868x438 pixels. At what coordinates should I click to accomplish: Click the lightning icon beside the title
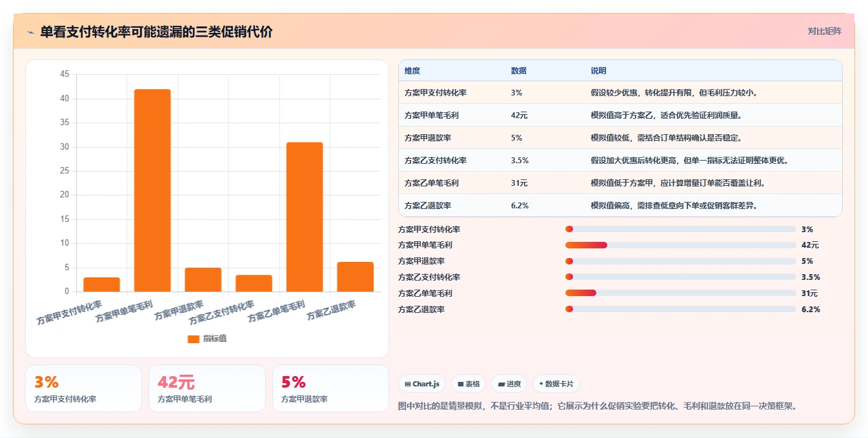[x=30, y=32]
